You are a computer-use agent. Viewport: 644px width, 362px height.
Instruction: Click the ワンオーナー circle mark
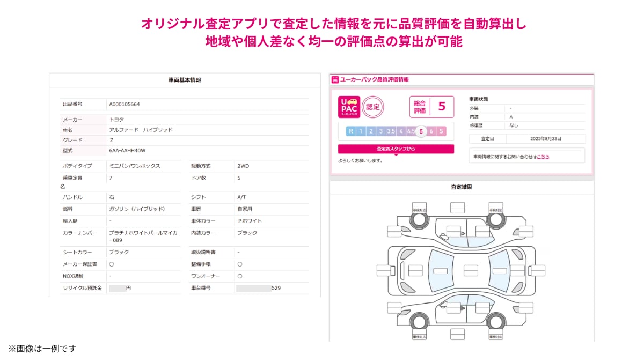240,276
